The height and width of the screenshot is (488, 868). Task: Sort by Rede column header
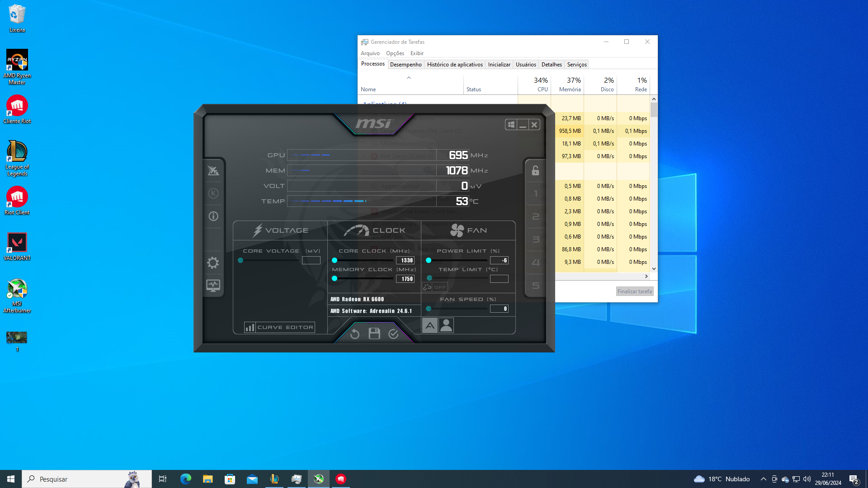coord(633,84)
